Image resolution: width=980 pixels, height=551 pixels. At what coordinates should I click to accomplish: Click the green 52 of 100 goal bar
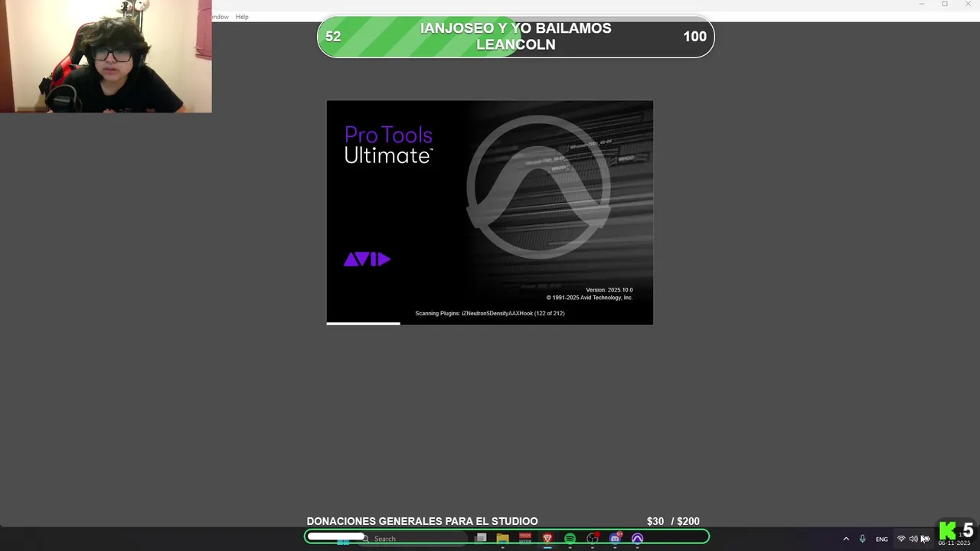(516, 37)
